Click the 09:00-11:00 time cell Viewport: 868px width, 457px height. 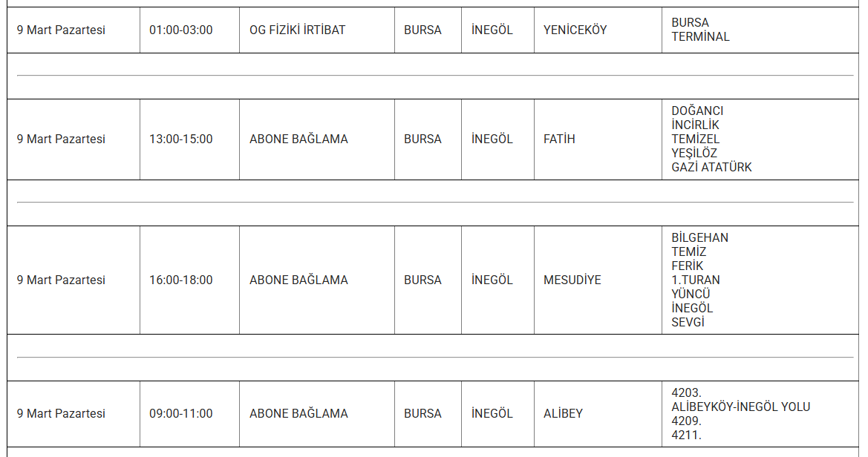pyautogui.click(x=180, y=414)
